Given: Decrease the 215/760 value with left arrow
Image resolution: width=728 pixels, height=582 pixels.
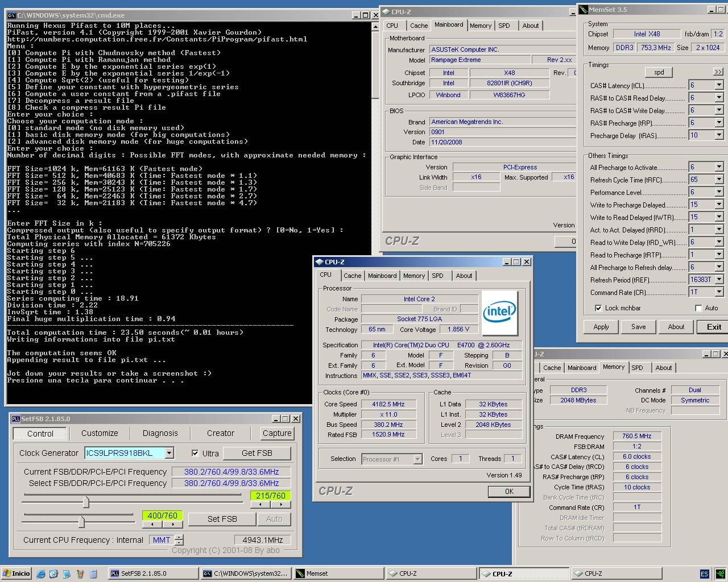Looking at the screenshot, I should pyautogui.click(x=260, y=505).
